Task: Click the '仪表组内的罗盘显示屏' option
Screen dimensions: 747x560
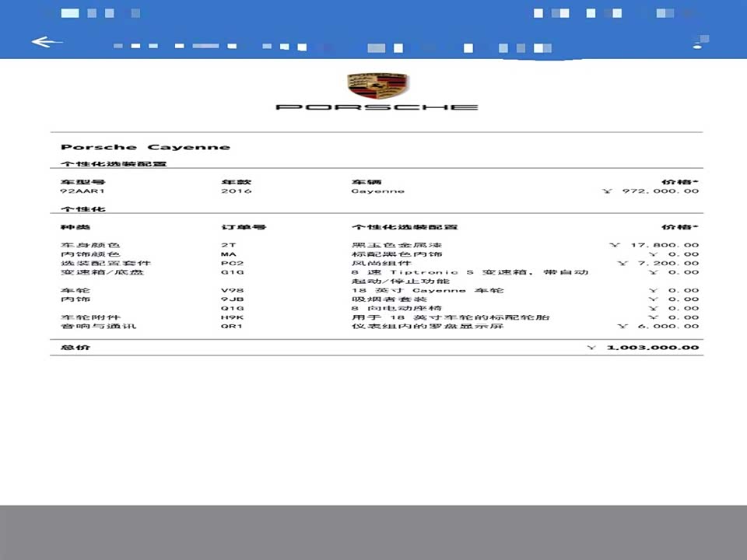Action: tap(427, 326)
